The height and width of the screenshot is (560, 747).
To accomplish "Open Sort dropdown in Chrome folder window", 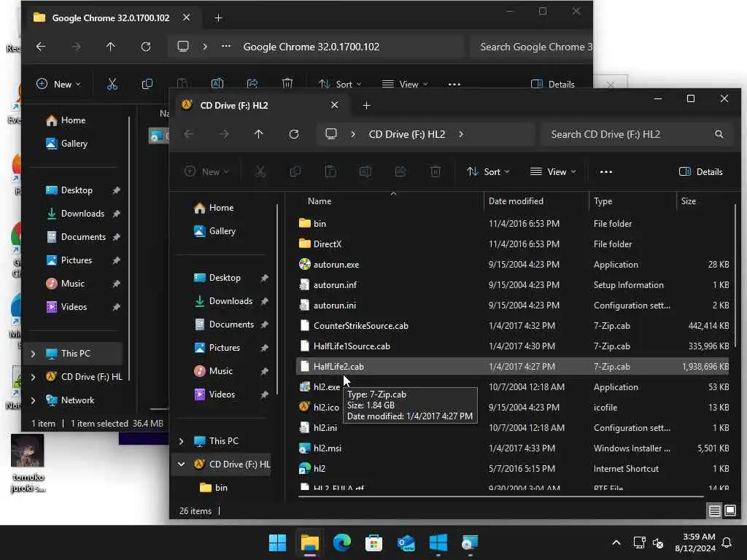I will 340,85.
